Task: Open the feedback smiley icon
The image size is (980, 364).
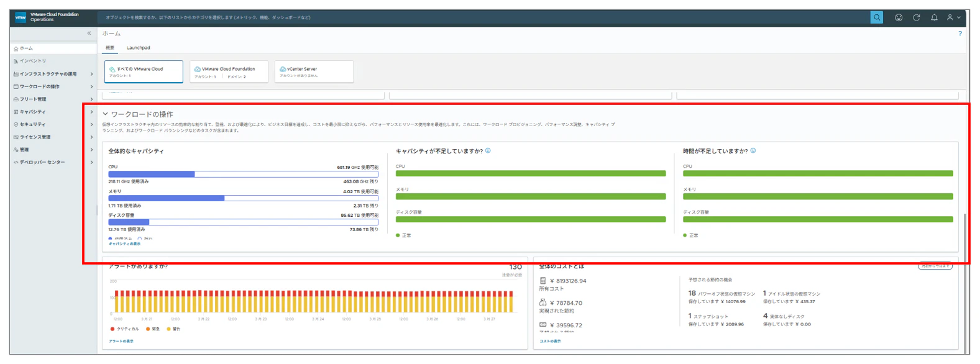Action: pos(899,17)
